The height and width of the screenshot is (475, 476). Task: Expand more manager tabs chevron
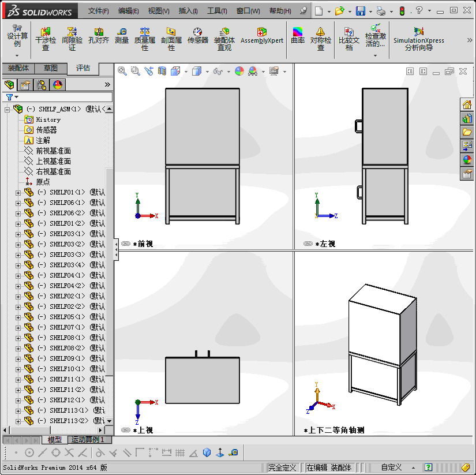pyautogui.click(x=107, y=84)
